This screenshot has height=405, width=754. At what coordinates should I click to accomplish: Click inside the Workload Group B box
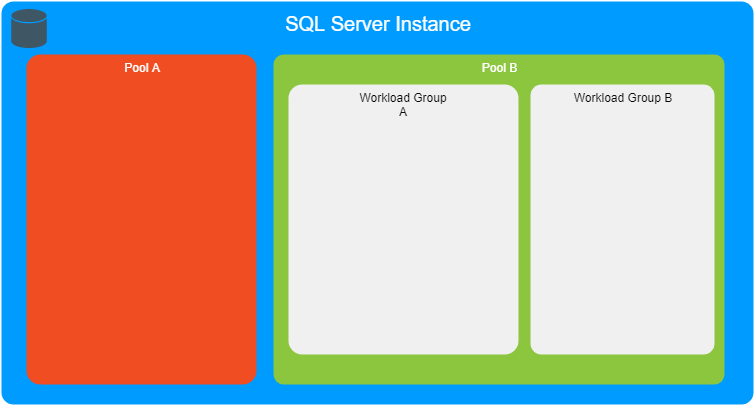pos(622,230)
